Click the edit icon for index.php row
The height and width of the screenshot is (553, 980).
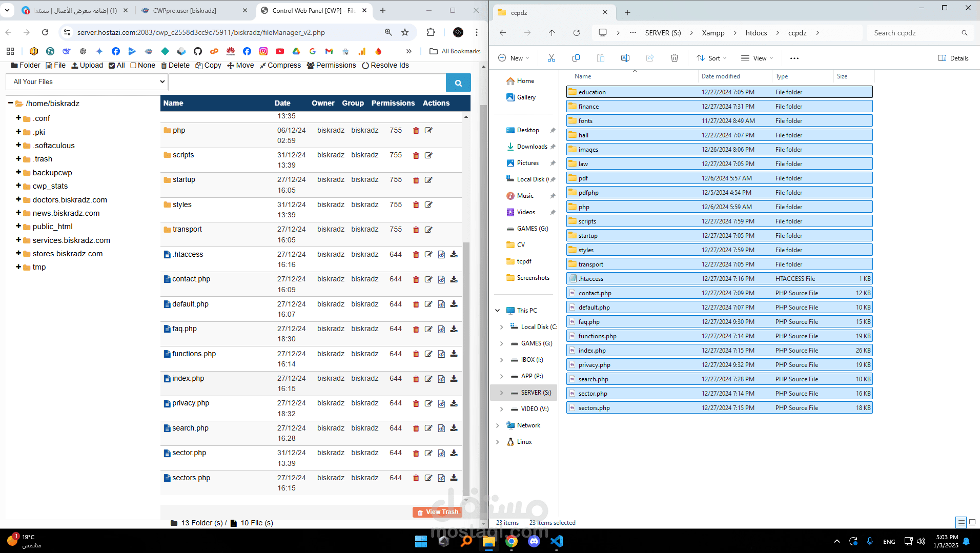tap(428, 379)
